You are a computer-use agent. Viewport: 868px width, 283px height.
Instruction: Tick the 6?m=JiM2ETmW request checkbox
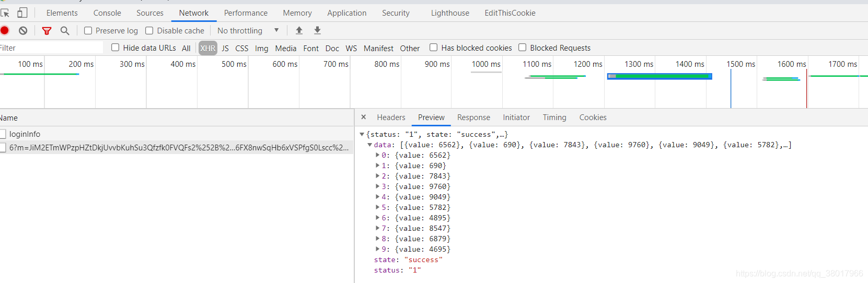click(x=3, y=148)
